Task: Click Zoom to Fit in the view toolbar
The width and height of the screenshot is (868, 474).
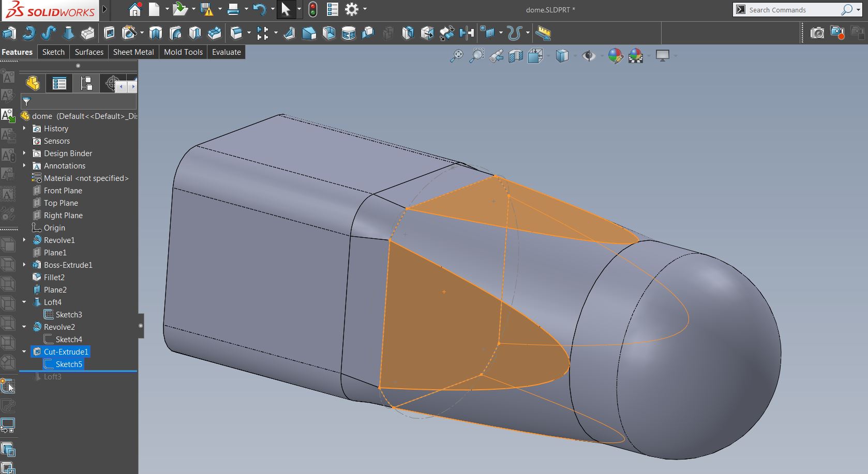Action: point(456,56)
